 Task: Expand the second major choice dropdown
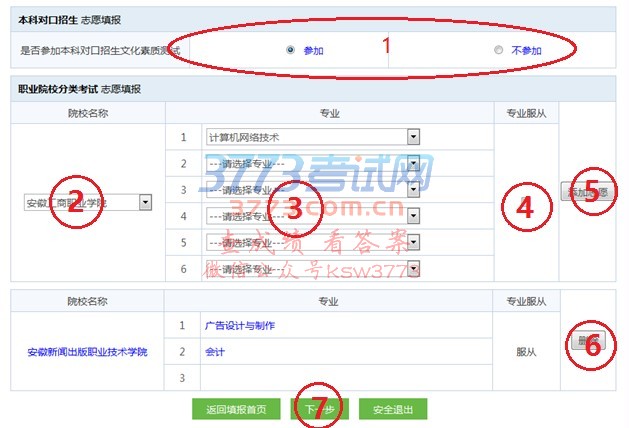coord(313,163)
